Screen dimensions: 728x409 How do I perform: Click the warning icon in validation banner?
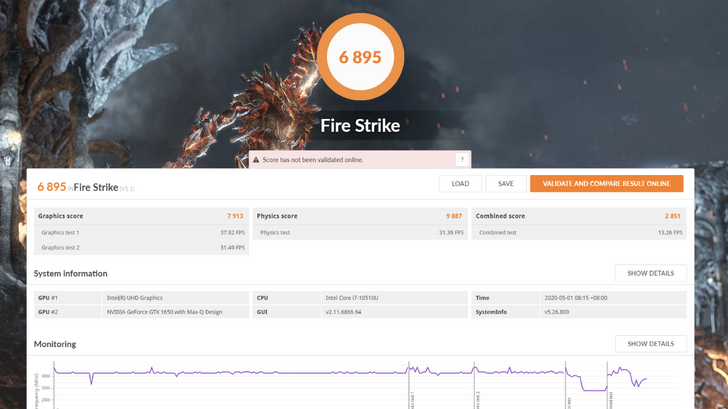coord(257,159)
